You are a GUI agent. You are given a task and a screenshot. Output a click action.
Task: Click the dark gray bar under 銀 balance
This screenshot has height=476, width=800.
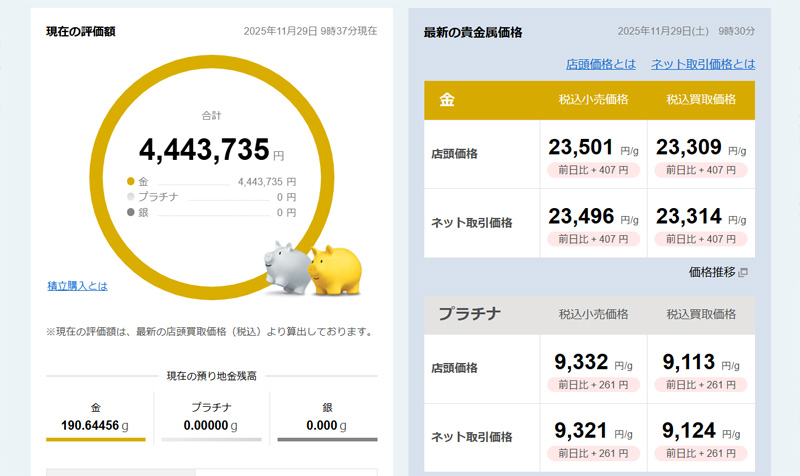tap(327, 439)
